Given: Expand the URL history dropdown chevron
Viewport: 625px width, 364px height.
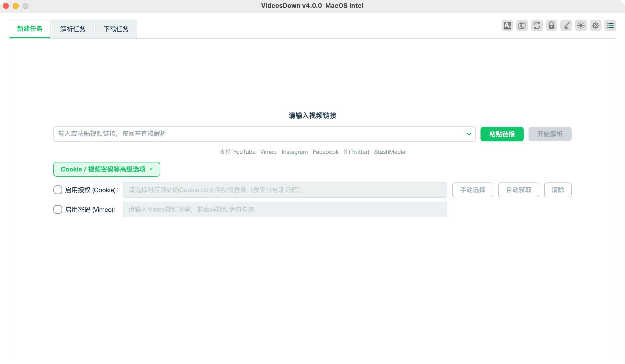Looking at the screenshot, I should point(469,134).
